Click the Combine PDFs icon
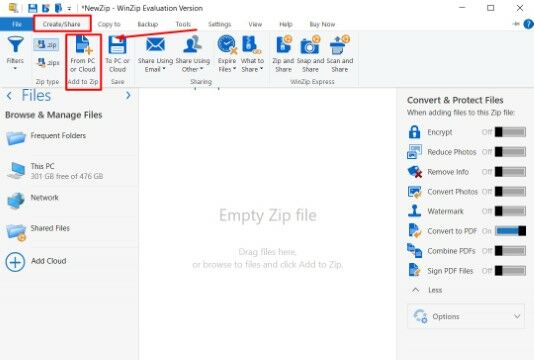Screen dimensions: 534x360 click(x=414, y=251)
